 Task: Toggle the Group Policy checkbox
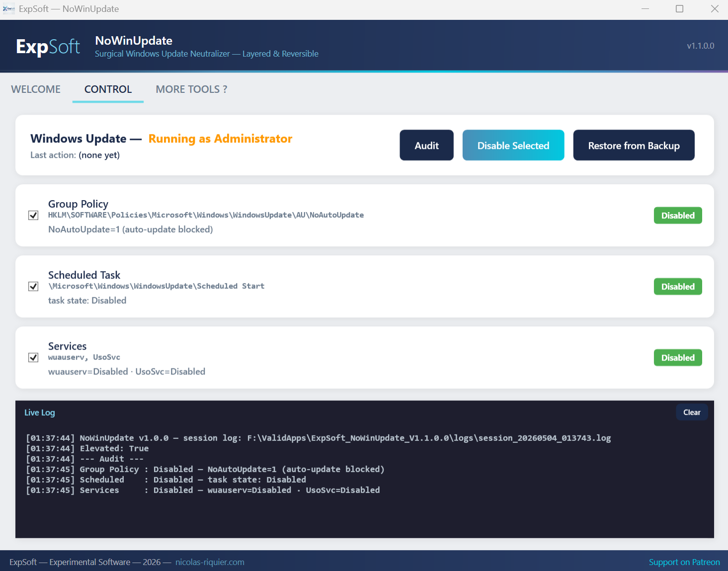pos(33,215)
